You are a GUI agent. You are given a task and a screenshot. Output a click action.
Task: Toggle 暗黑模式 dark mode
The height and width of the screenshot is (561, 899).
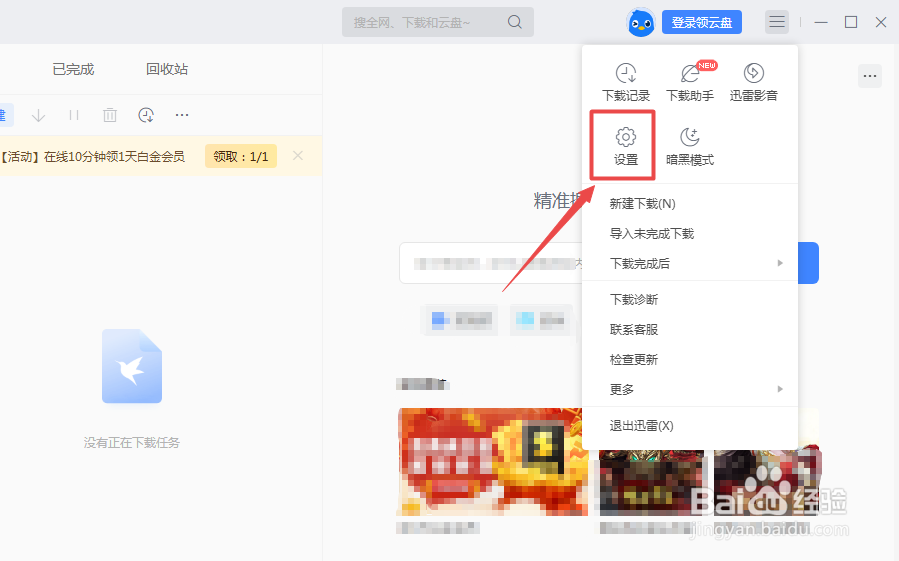(690, 146)
